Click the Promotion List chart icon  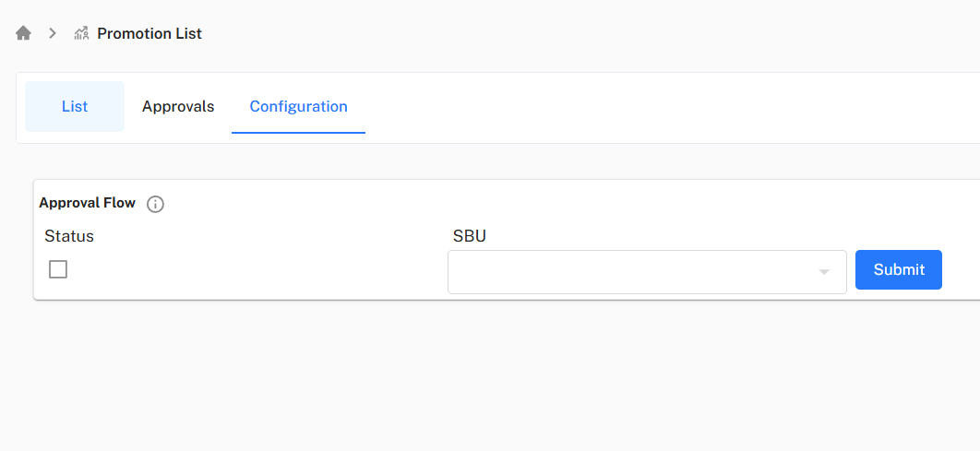81,33
